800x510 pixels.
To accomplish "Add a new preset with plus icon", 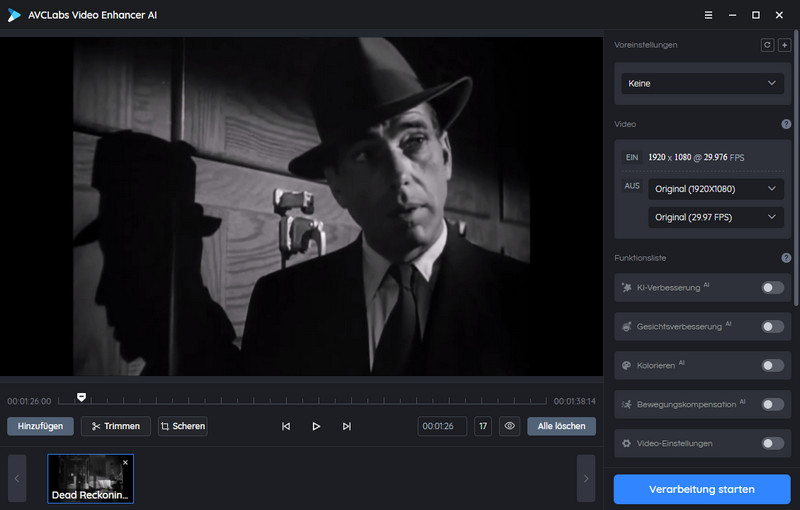I will click(785, 45).
